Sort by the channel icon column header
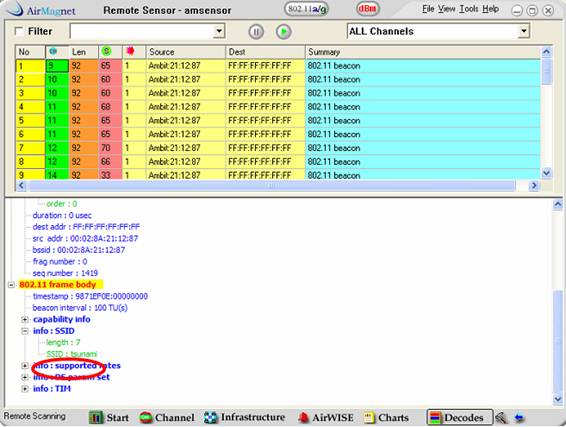Screen dimensions: 566x427 [x=57, y=52]
